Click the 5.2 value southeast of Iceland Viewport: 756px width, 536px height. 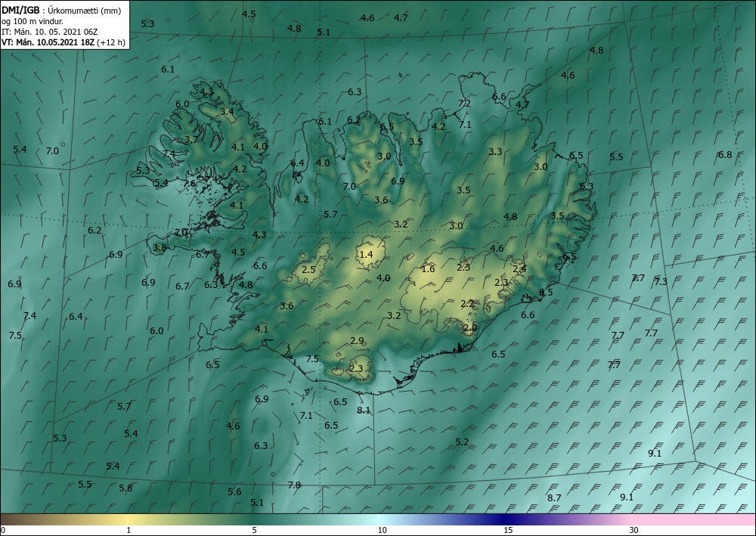tap(462, 442)
